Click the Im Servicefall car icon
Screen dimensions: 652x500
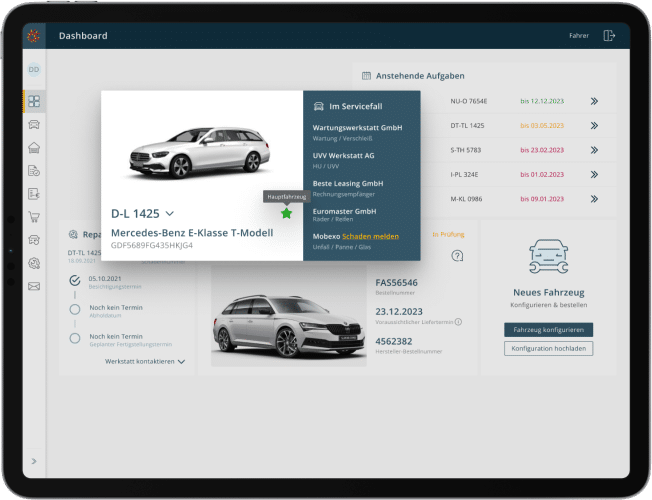[x=319, y=106]
